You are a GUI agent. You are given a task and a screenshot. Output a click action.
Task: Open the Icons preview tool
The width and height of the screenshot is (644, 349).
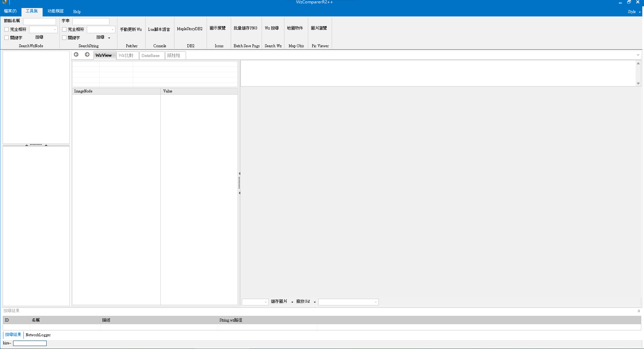coord(218,28)
